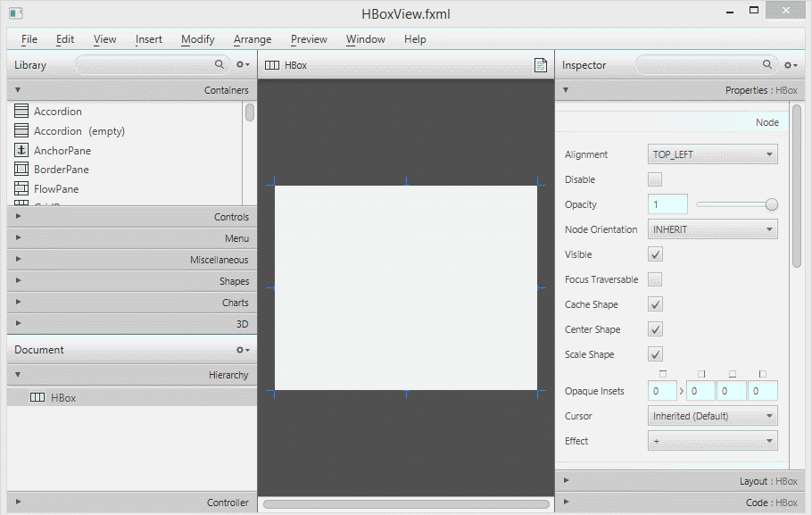Expand the 3D library section
This screenshot has height=515, width=812.
[132, 324]
